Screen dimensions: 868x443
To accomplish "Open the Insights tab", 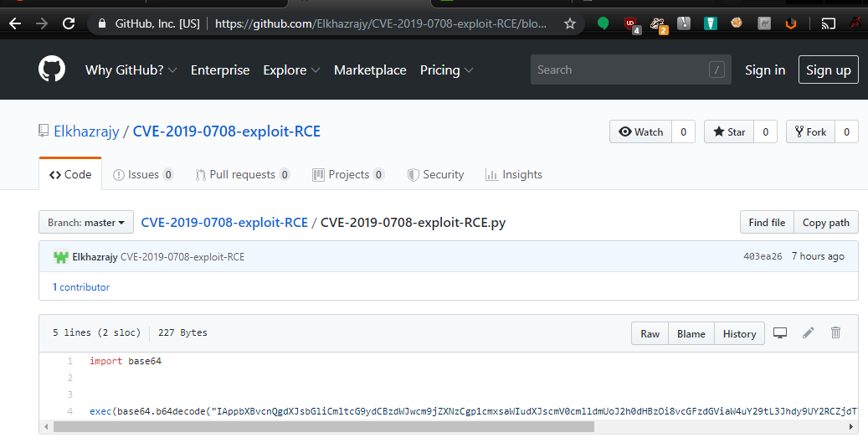I will point(514,174).
